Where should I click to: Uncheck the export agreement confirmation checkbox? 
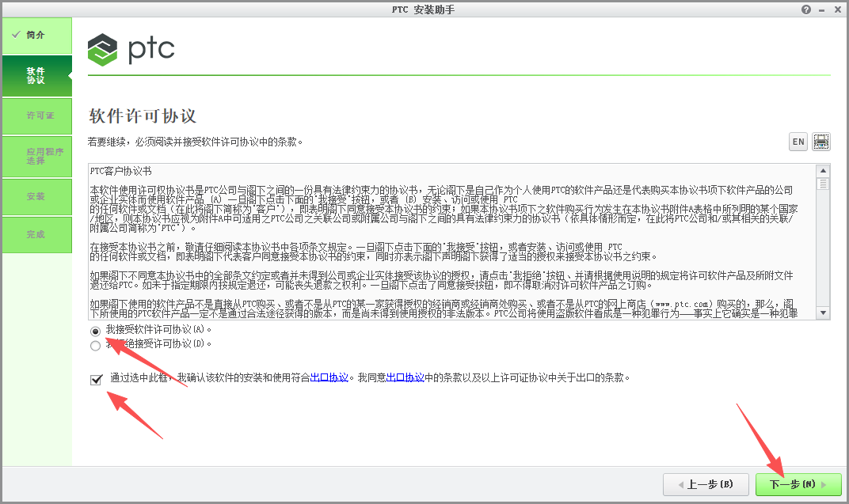point(96,379)
